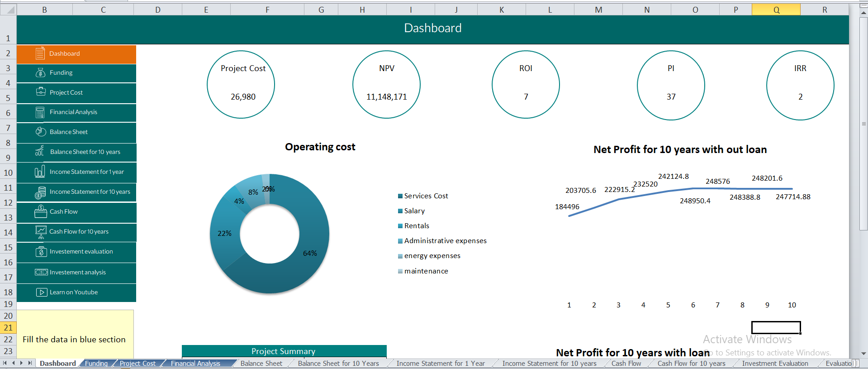Screen dimensions: 868x369
Task: Click the next sheet tab scroll arrow
Action: [x=21, y=363]
